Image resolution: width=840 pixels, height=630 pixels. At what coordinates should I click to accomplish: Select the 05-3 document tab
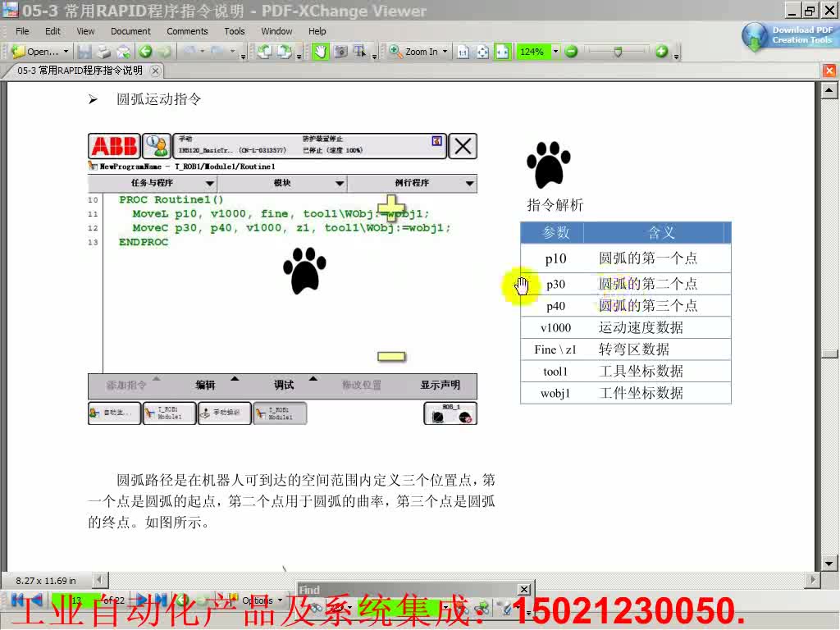tap(78, 71)
